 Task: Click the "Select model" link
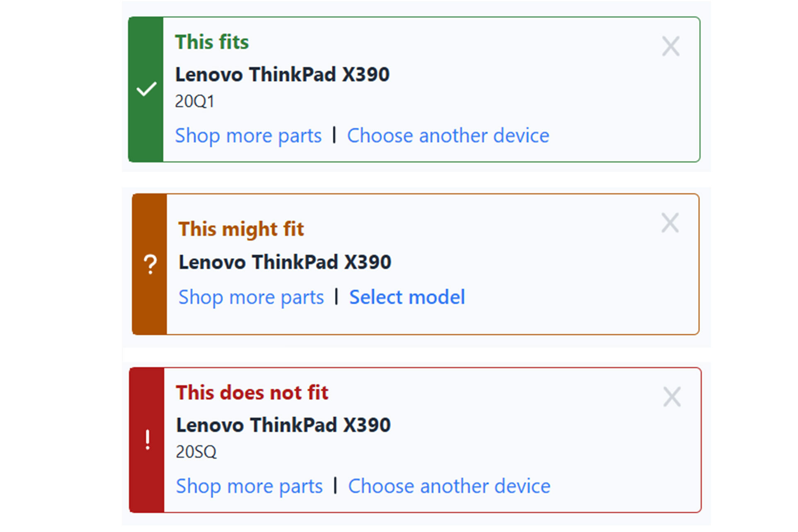(x=407, y=297)
